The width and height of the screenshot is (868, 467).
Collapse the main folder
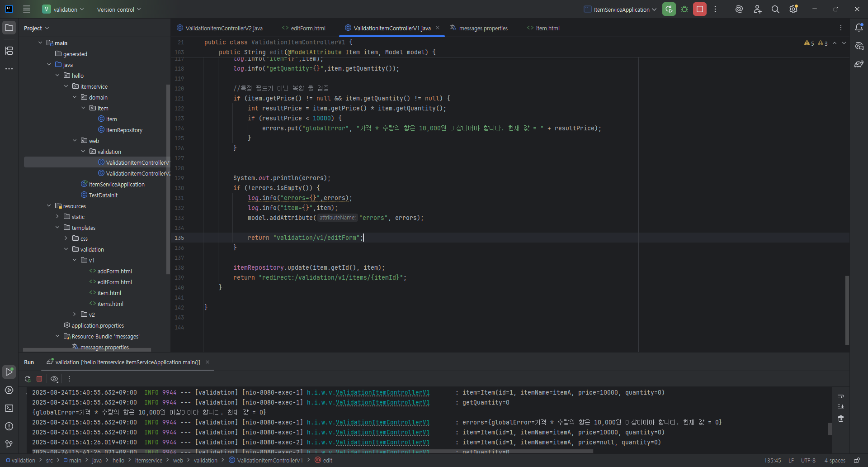tap(40, 43)
